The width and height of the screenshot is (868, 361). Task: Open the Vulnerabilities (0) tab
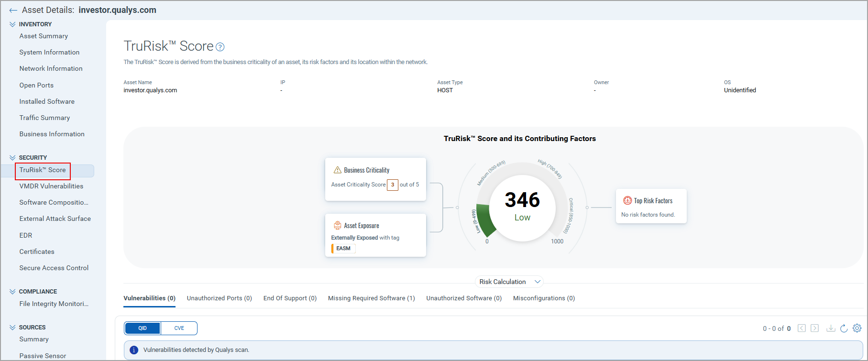(150, 298)
